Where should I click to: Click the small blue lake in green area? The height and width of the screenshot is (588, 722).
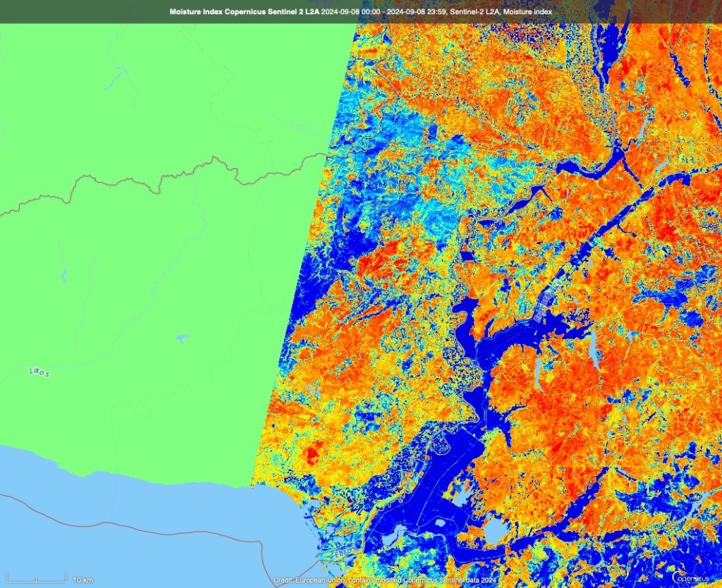click(183, 340)
